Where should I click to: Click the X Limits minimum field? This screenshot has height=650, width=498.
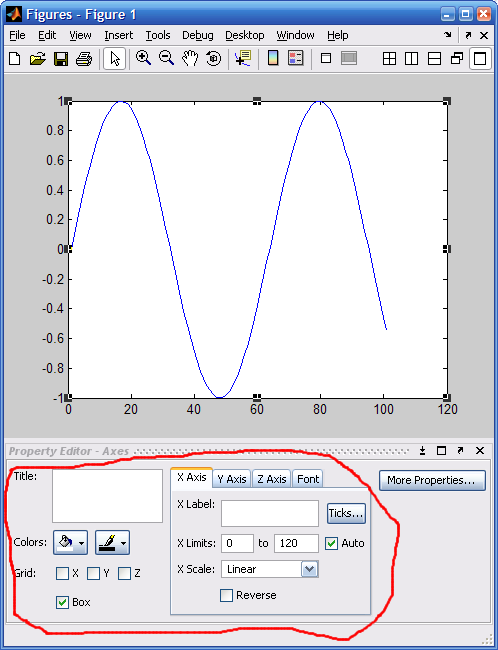click(238, 543)
